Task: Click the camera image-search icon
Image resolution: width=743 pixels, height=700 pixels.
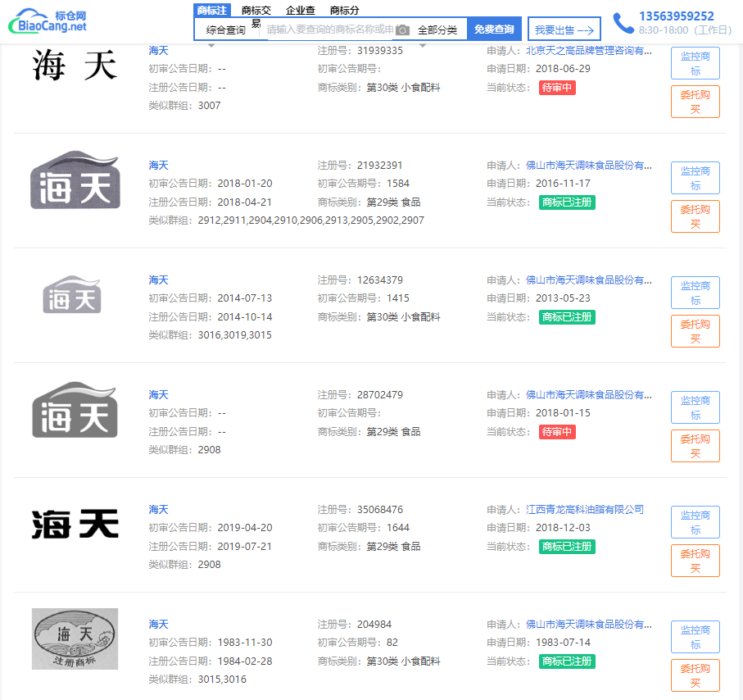Action: pyautogui.click(x=402, y=30)
